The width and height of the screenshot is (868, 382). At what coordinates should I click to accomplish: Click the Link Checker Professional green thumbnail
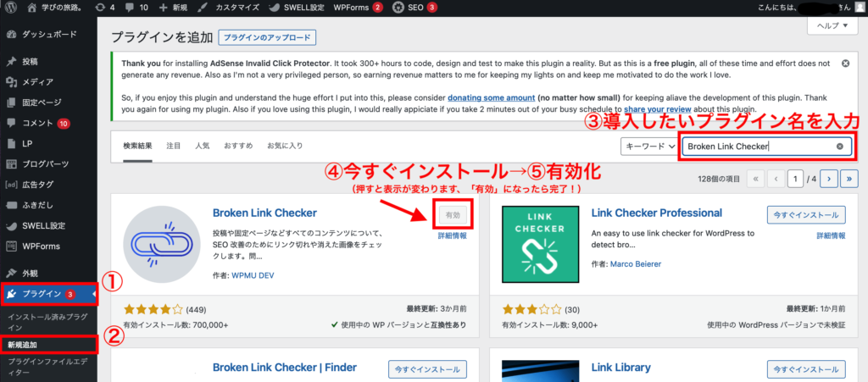coord(540,246)
